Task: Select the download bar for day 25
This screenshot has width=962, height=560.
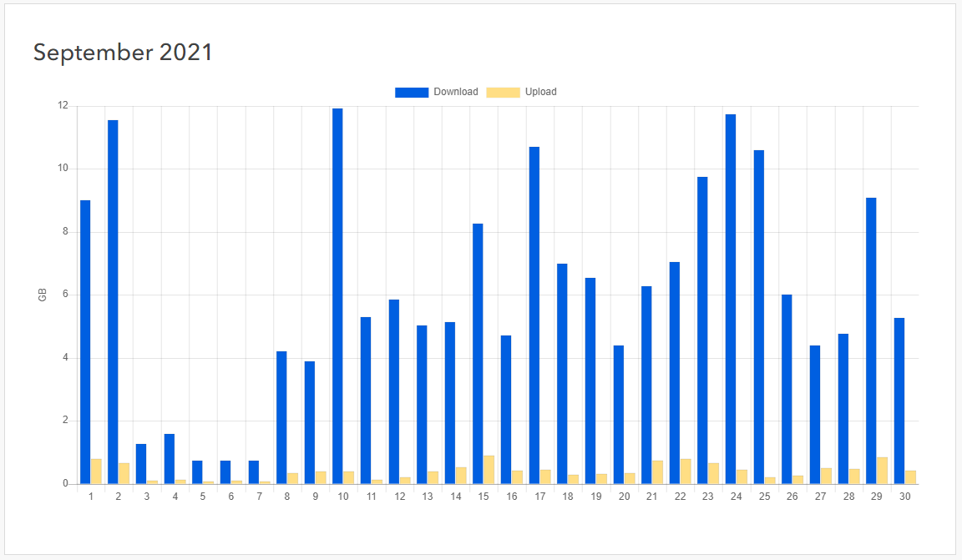Action: click(759, 317)
